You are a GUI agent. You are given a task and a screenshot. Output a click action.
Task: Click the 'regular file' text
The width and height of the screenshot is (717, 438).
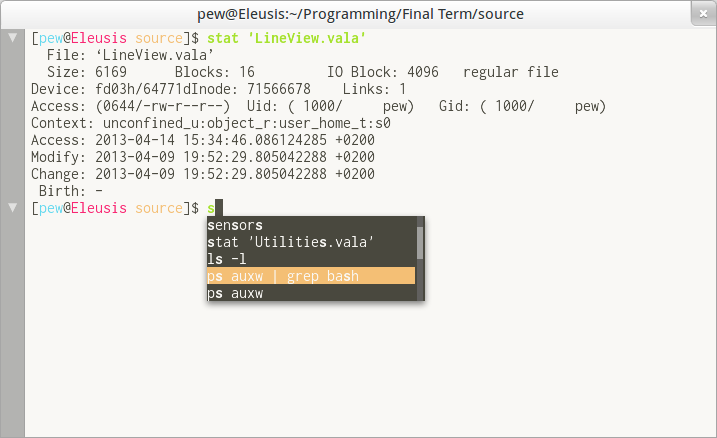[x=511, y=72]
